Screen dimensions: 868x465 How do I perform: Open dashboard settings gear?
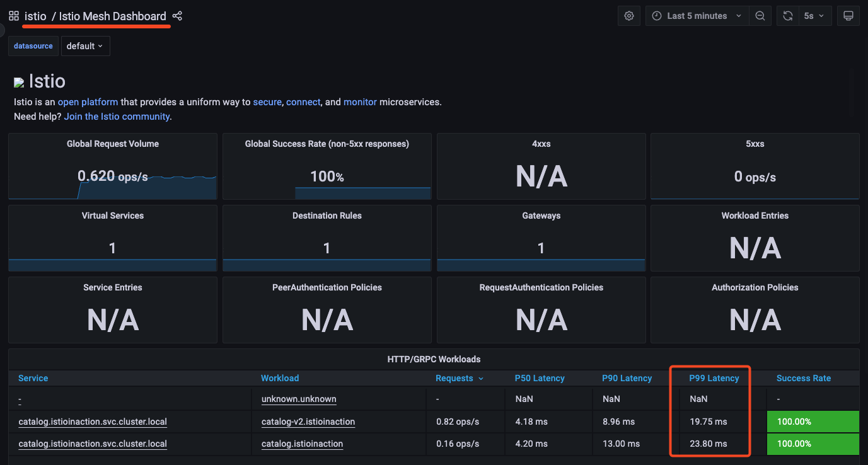click(629, 16)
